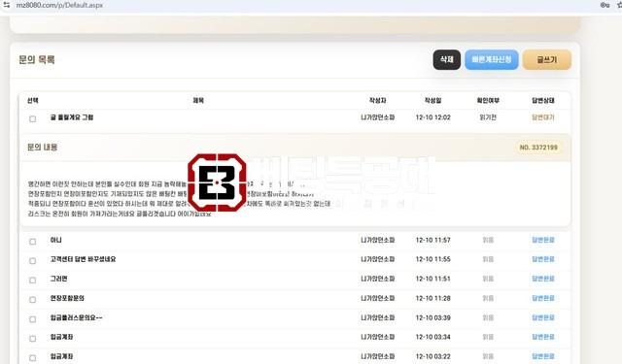The width and height of the screenshot is (622, 364).
Task: Open inquiry 고객센터 답변 바꾸셨네요
Action: (x=83, y=259)
